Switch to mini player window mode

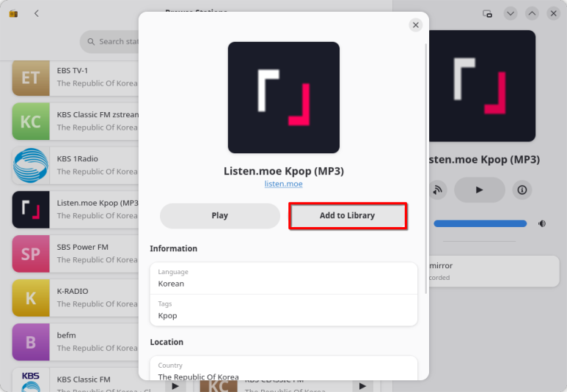(487, 14)
